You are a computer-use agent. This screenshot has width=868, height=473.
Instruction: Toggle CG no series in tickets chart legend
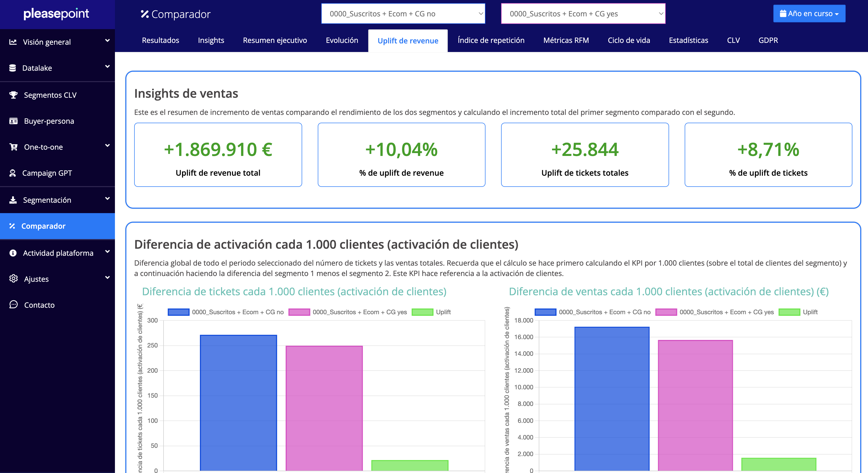[x=237, y=312]
